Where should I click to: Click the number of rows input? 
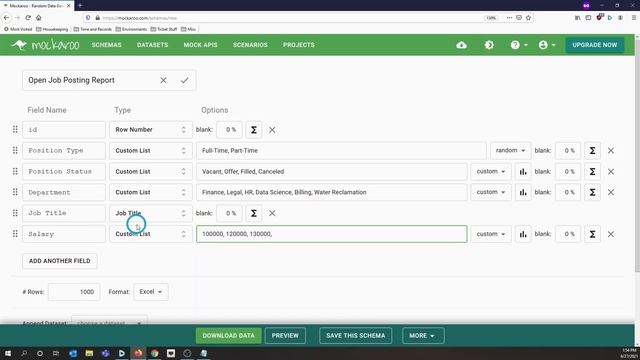point(74,292)
